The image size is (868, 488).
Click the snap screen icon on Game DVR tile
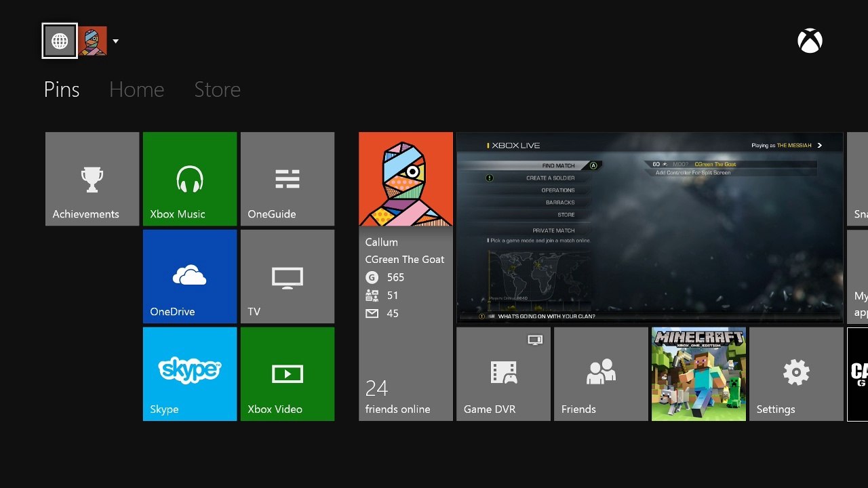click(x=535, y=340)
